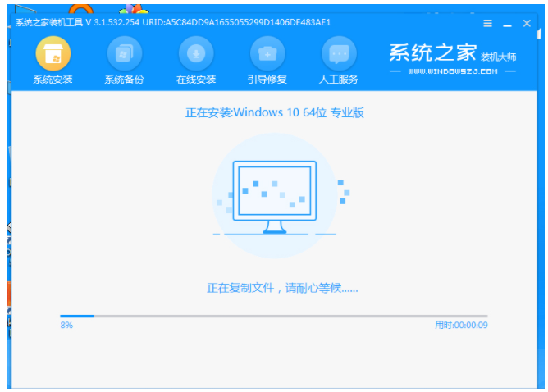The height and width of the screenshot is (392, 548).
Task: Open the 系统备份 system backup icon
Action: (125, 54)
